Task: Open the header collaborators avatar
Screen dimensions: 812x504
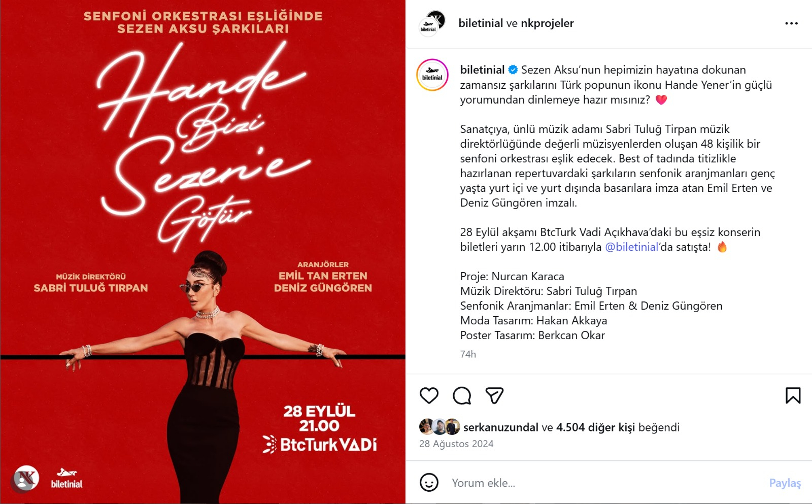Action: tap(432, 23)
